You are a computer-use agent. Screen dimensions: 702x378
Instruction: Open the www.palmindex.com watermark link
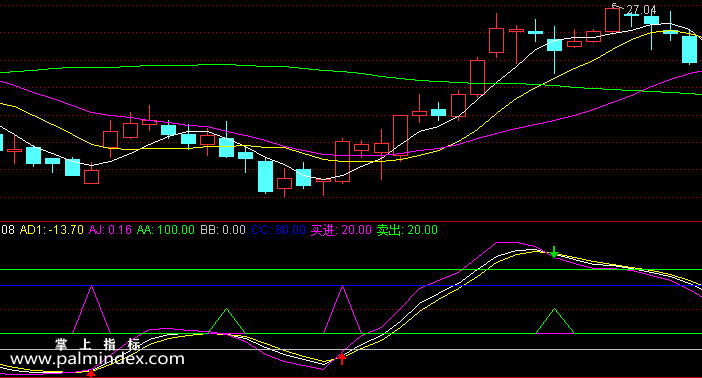pos(97,359)
